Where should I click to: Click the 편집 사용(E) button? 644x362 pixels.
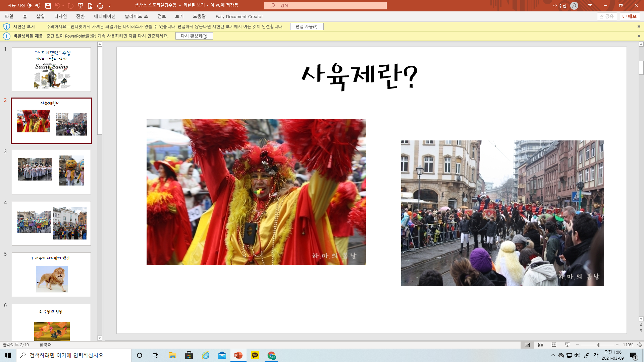point(307,26)
